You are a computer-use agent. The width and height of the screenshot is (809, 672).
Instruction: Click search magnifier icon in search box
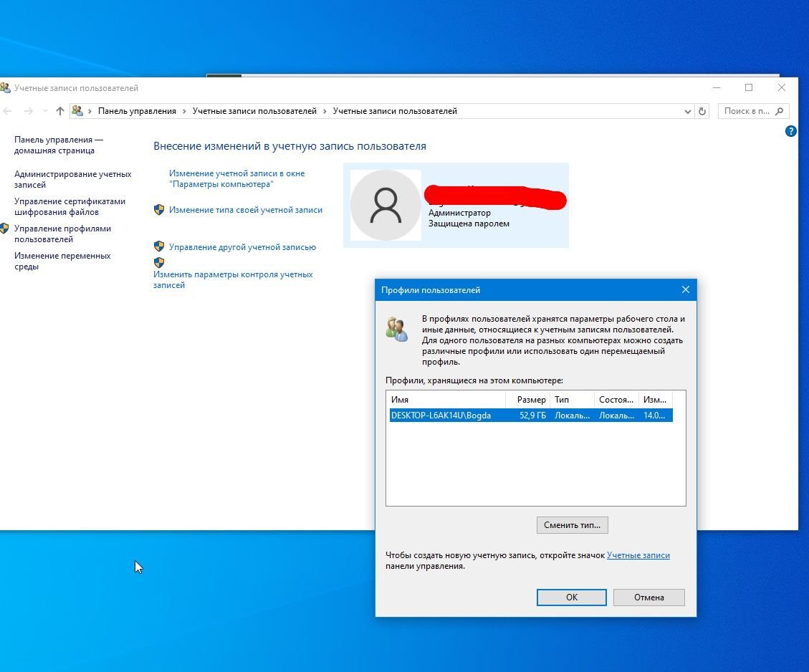point(779,111)
